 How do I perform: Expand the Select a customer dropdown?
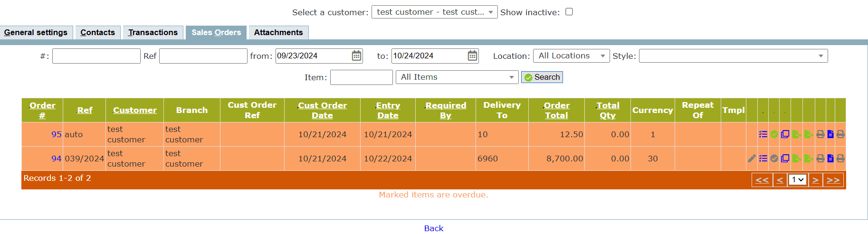(x=434, y=12)
